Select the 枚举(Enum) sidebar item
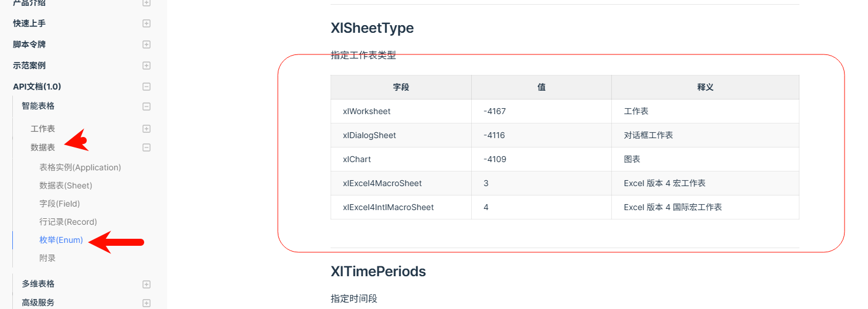 click(61, 240)
